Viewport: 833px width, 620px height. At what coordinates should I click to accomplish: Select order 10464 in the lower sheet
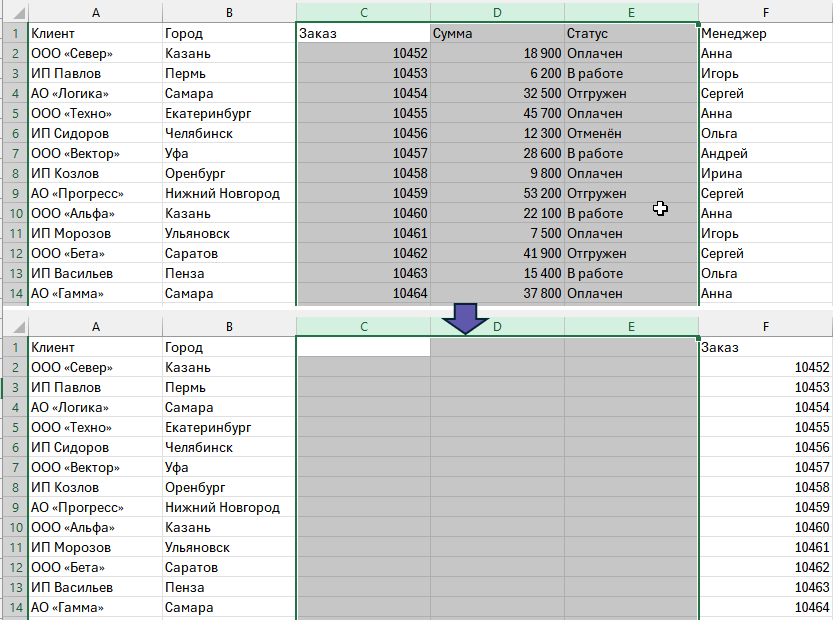click(765, 607)
